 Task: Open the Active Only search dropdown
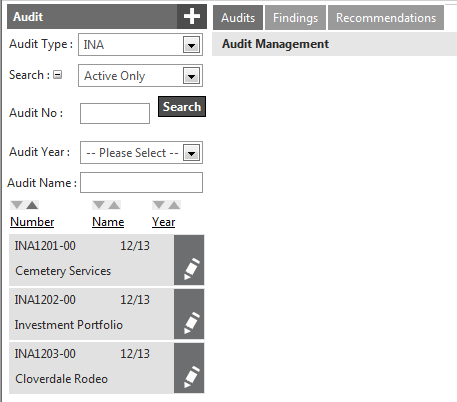(x=191, y=76)
